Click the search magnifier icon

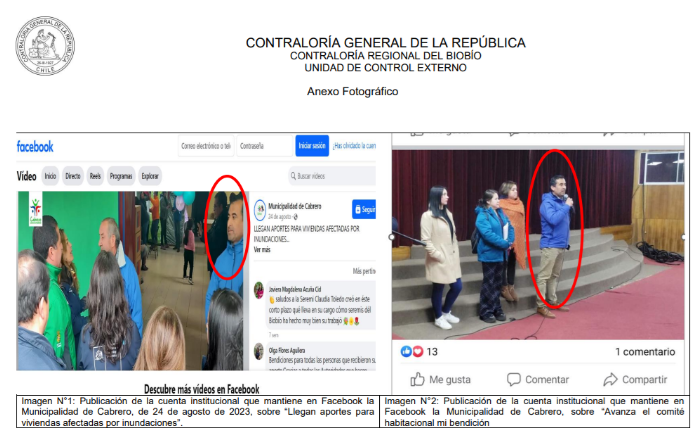pyautogui.click(x=293, y=176)
